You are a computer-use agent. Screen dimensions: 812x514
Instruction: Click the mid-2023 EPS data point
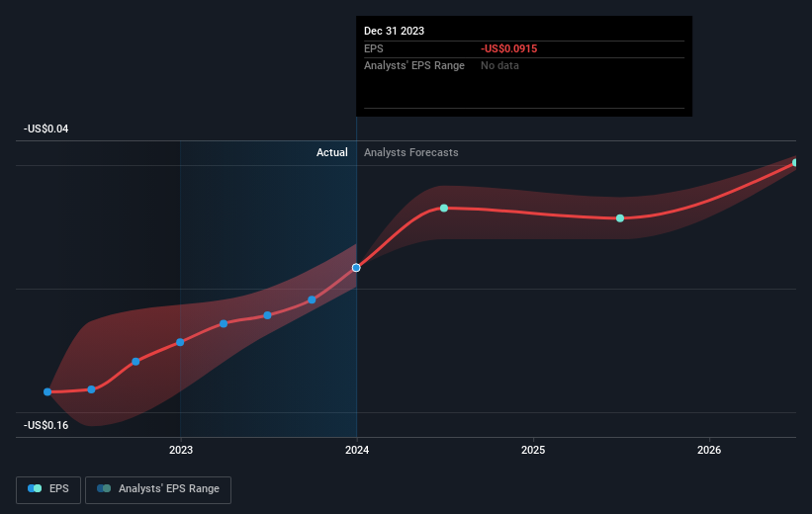tap(267, 315)
